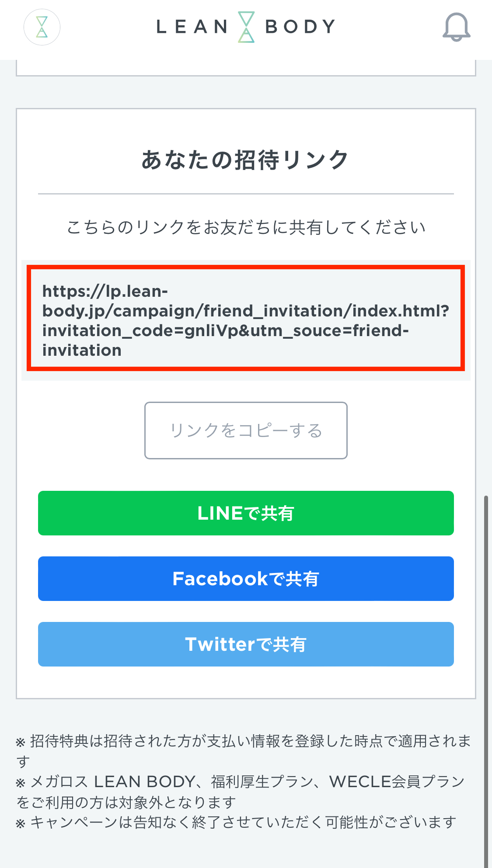Click the こちらのリンクをお友だちに共有してください text
Screen dimensions: 492x868
coord(246,227)
